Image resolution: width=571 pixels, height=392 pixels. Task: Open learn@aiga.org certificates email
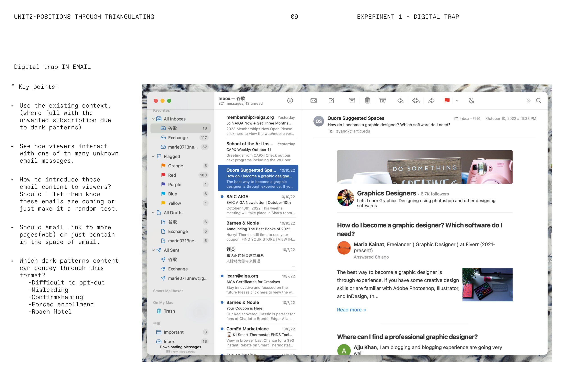pyautogui.click(x=258, y=284)
